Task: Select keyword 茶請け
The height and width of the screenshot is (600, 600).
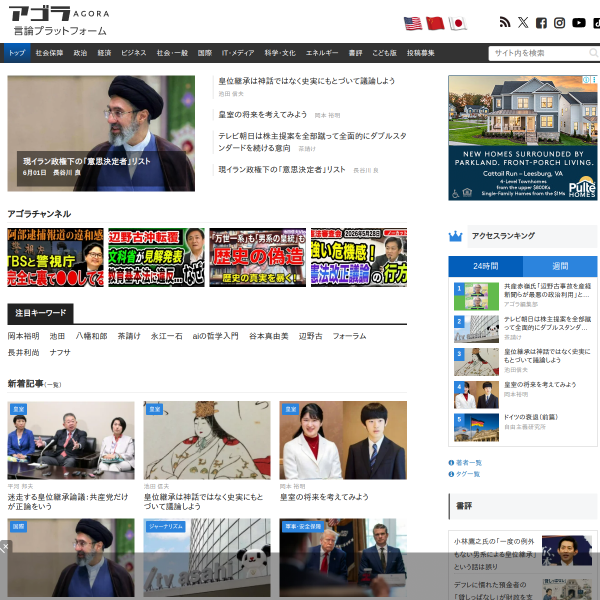Action: (x=129, y=336)
